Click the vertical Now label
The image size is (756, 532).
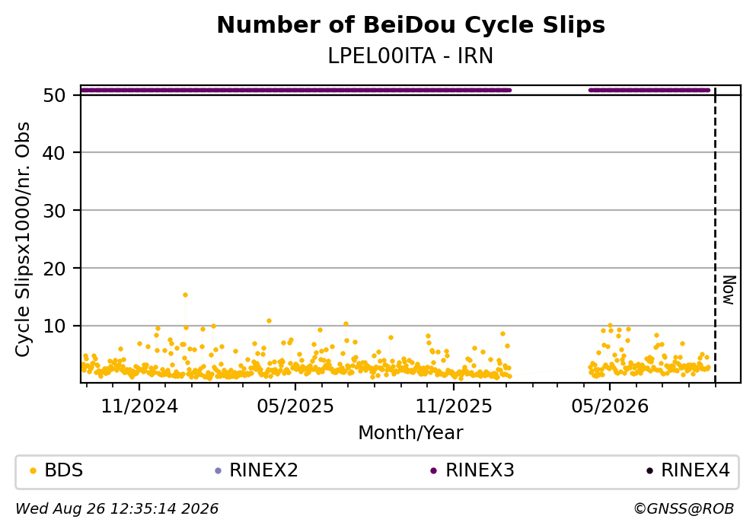(x=729, y=290)
